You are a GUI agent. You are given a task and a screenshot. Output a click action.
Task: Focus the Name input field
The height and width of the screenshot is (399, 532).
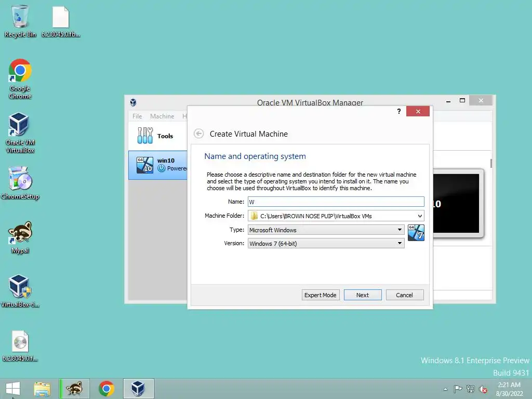point(336,202)
